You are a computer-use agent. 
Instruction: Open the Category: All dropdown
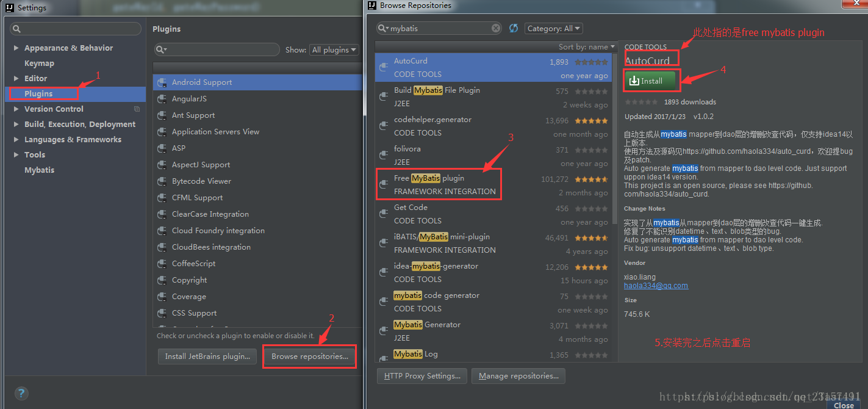pos(554,28)
